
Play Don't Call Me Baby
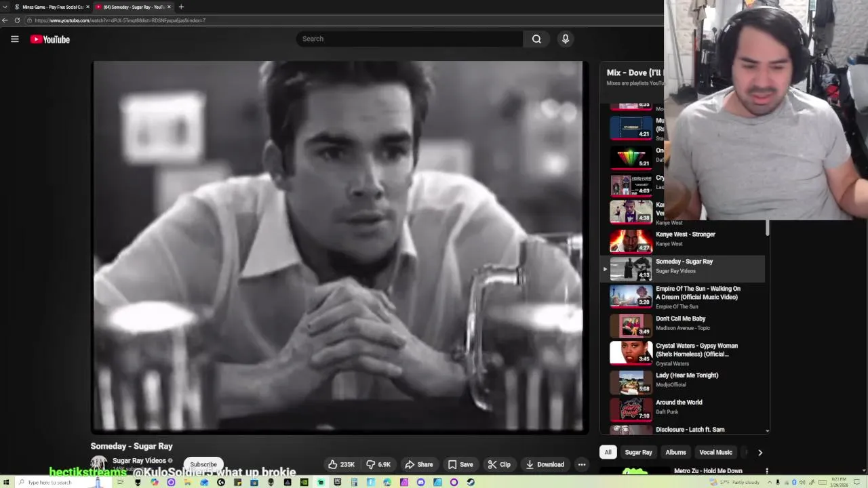coord(680,319)
